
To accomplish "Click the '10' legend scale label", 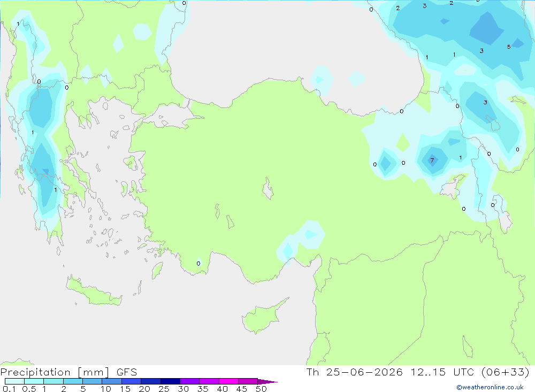I will coord(106,389).
